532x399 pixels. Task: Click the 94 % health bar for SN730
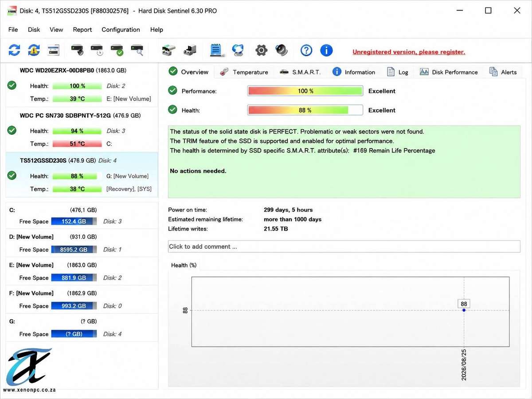[77, 131]
